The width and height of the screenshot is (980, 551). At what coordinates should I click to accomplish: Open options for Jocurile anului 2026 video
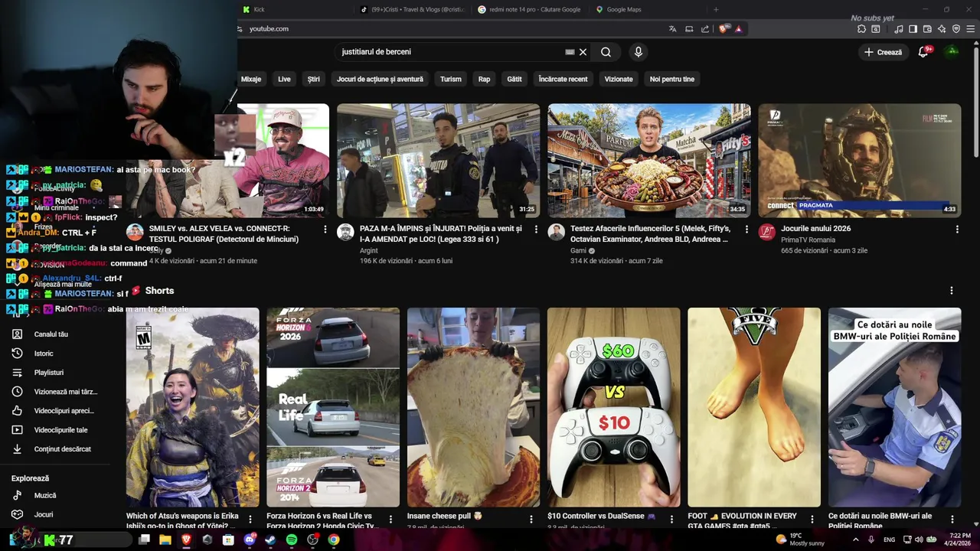pos(957,229)
